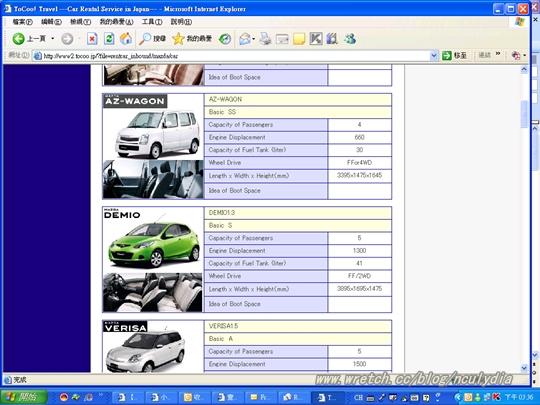Open the Tools menu (工具)
540x405 pixels.
point(152,22)
